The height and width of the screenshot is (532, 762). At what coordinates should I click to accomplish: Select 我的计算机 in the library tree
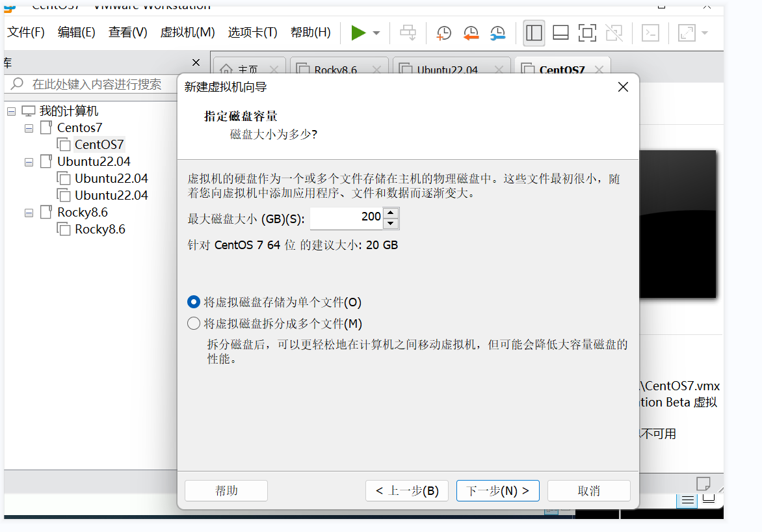click(68, 111)
